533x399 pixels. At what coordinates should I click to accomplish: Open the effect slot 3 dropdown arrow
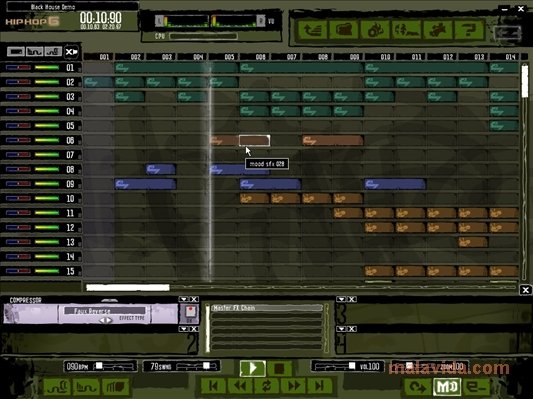click(x=341, y=299)
